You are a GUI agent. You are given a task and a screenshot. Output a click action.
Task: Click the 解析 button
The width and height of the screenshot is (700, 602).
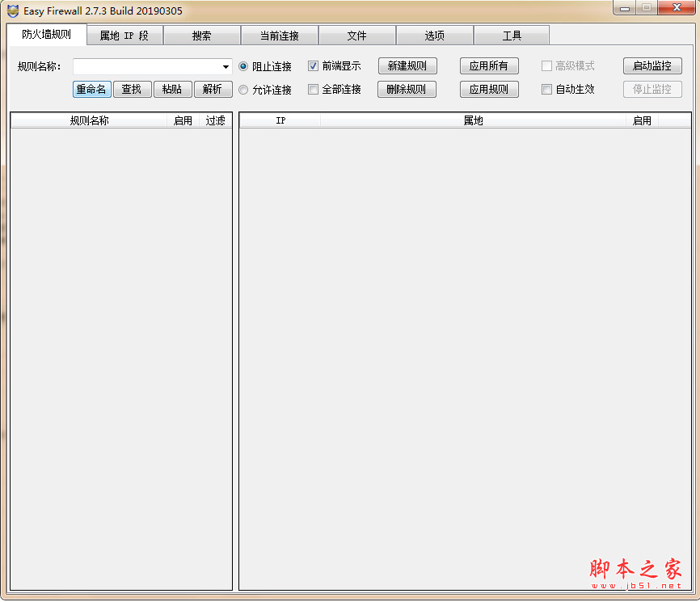click(213, 89)
